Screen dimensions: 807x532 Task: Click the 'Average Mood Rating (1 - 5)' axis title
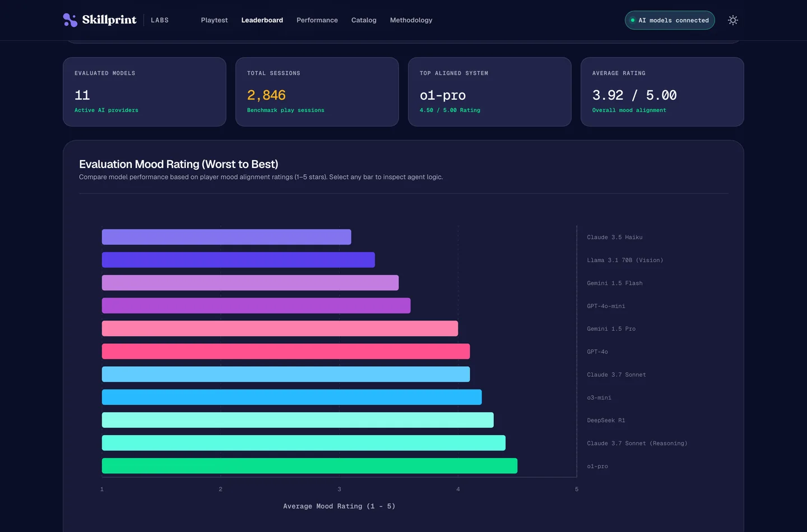click(339, 506)
